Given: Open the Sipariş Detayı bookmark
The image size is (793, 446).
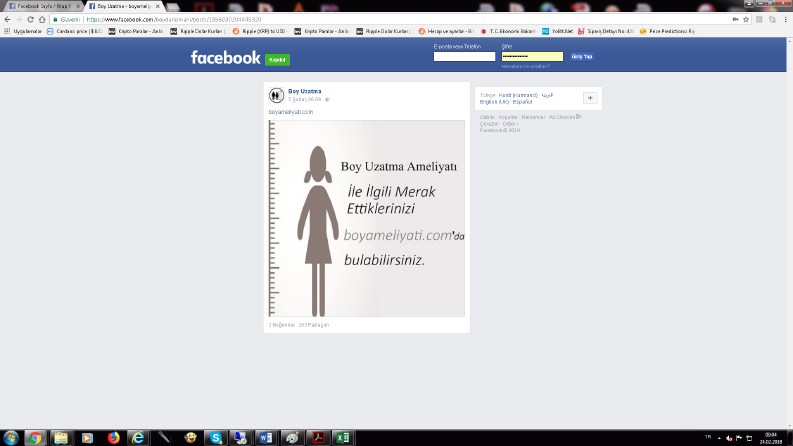Looking at the screenshot, I should (605, 31).
